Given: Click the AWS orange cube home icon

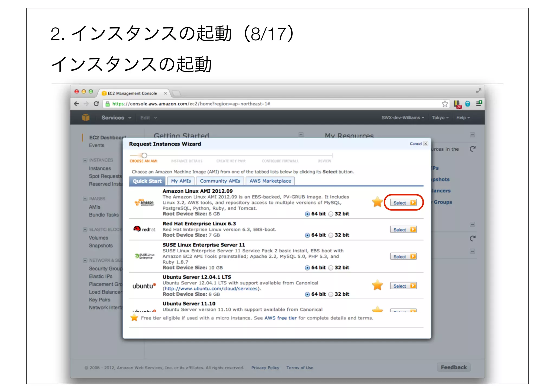Looking at the screenshot, I should tap(86, 117).
